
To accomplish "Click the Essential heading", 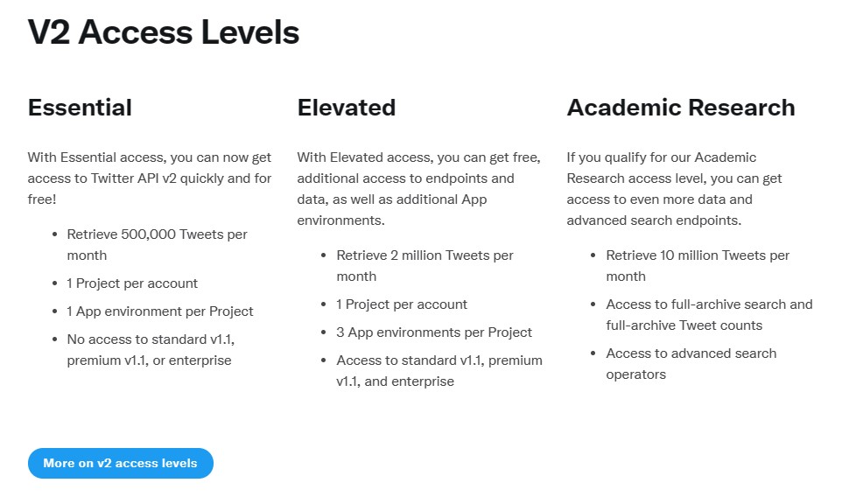I will 79,107.
